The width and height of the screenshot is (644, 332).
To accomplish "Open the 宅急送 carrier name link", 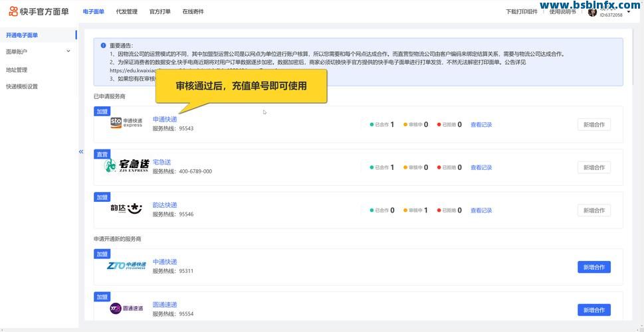I will (x=161, y=162).
